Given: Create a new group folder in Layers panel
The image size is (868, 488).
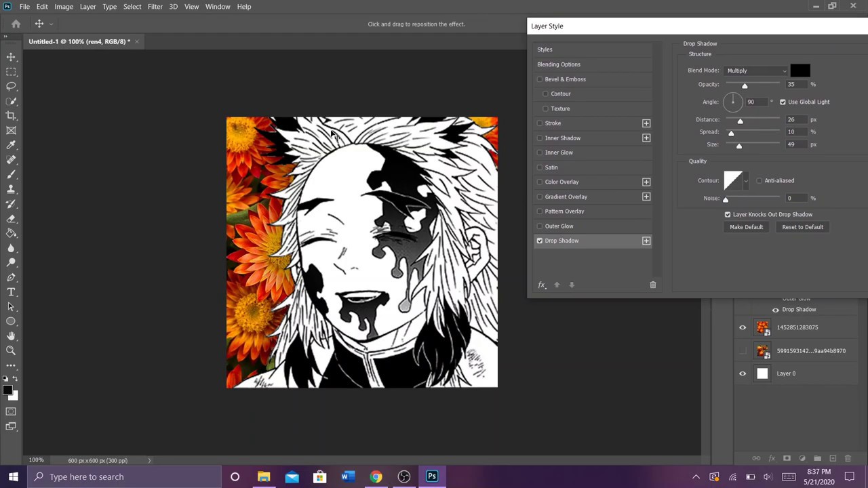Looking at the screenshot, I should pos(817,458).
